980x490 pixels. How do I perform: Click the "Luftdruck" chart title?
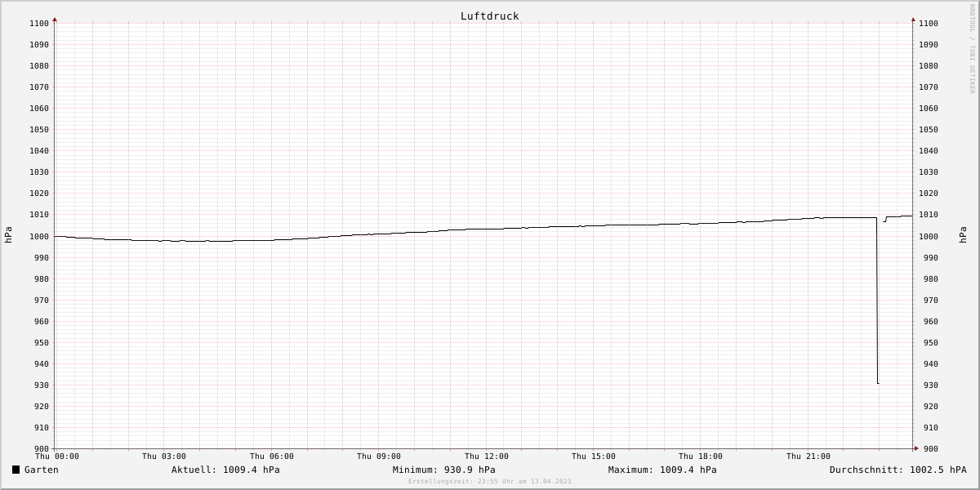489,16
